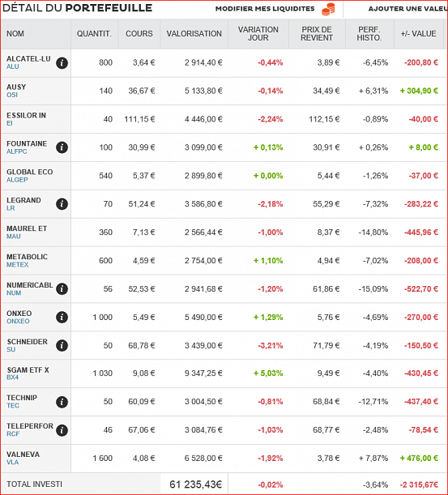Open info icon for TELEPERFOR
The image size is (448, 495).
(62, 430)
